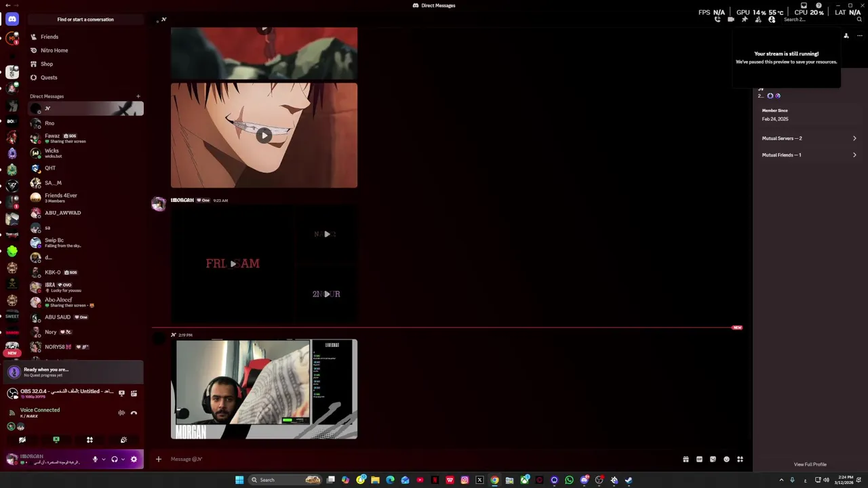The height and width of the screenshot is (488, 868).
Task: Open the Voice Connected details
Action: click(40, 410)
